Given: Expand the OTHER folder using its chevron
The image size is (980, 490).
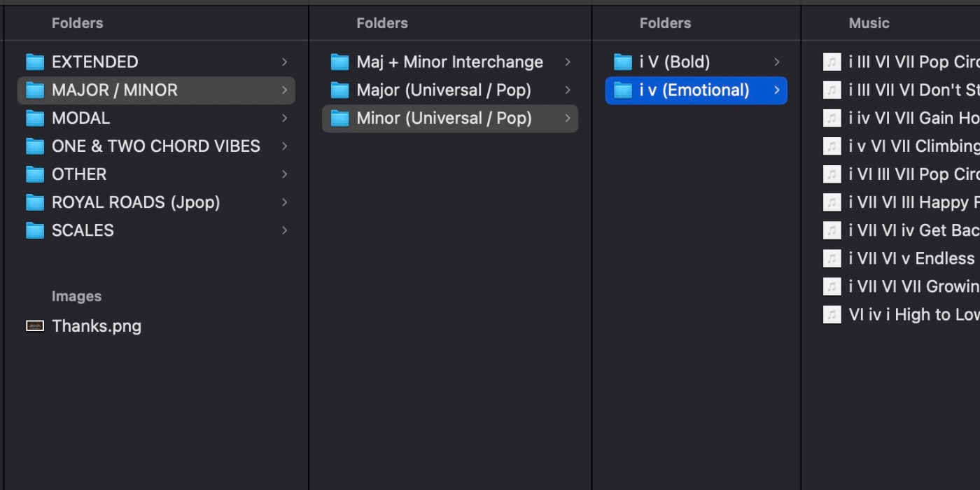Looking at the screenshot, I should click(284, 174).
